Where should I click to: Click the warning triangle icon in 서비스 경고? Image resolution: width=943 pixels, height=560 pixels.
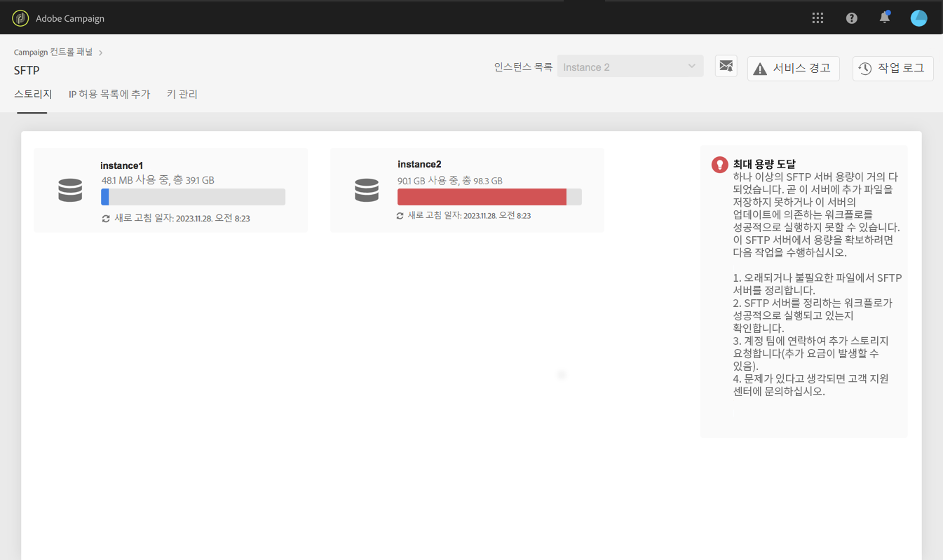(x=760, y=69)
